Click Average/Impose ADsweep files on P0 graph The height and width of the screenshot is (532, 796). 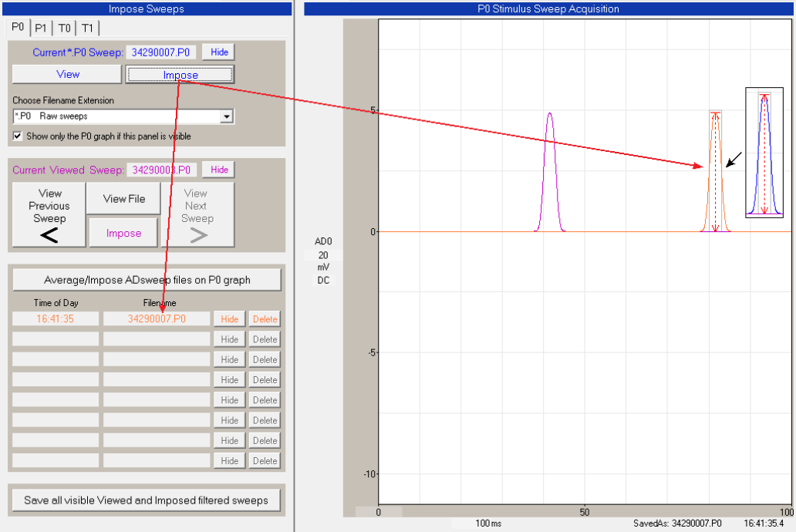147,280
